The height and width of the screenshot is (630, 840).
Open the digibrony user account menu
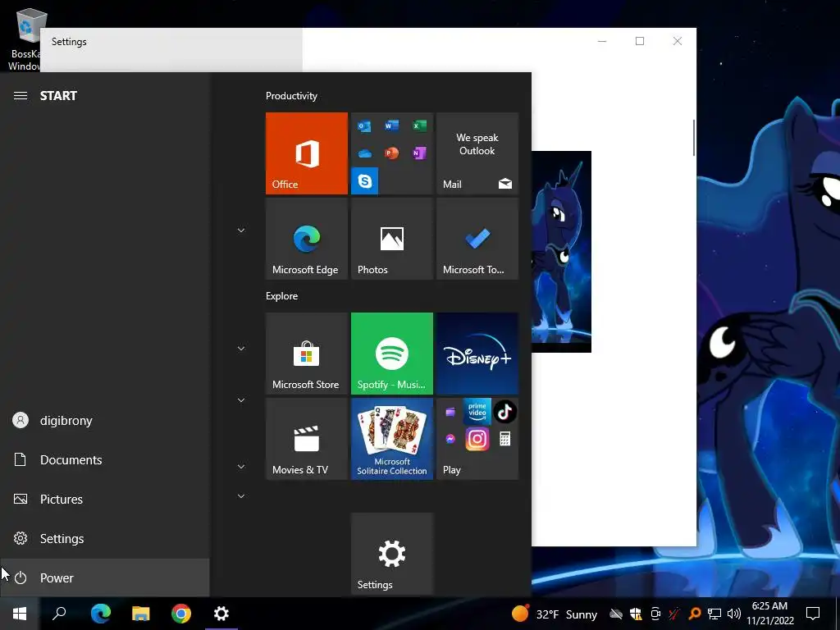(104, 421)
